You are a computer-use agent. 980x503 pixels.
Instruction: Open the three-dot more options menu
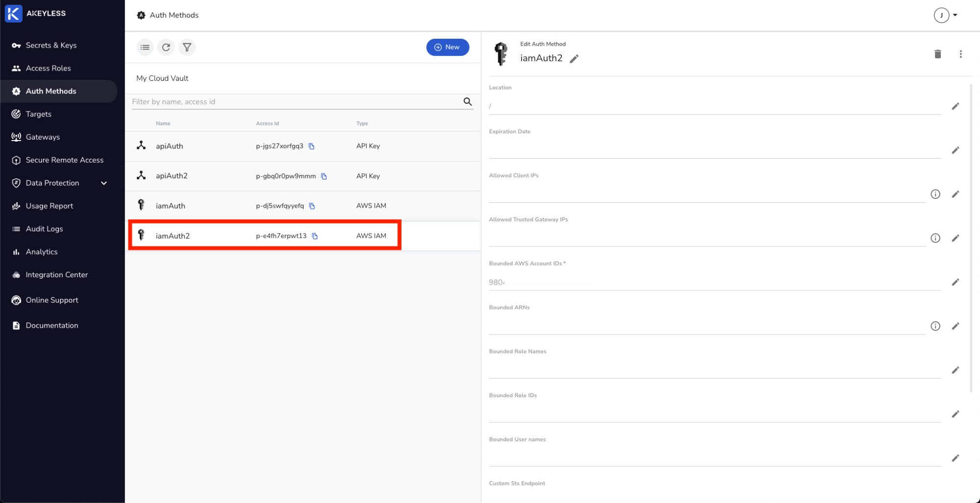pos(961,54)
